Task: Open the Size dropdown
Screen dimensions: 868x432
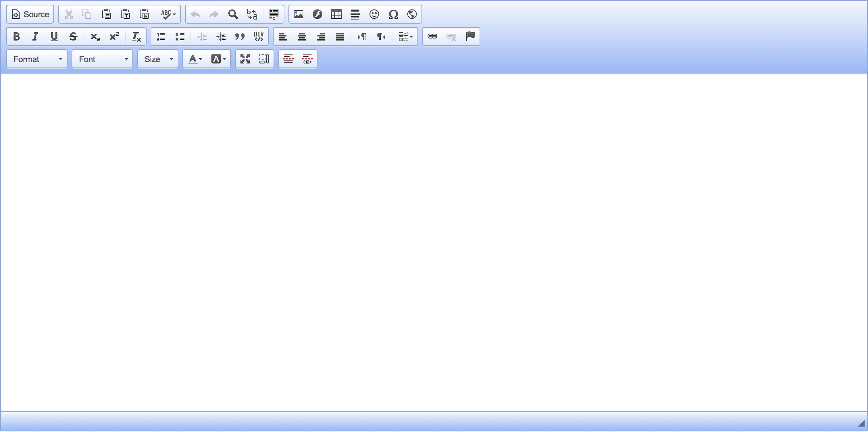Action: (158, 59)
